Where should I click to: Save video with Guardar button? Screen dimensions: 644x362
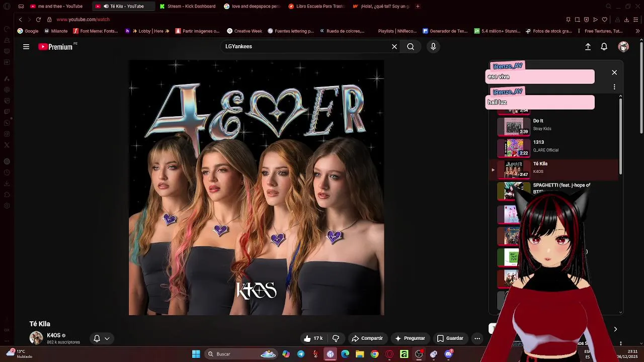tap(450, 338)
